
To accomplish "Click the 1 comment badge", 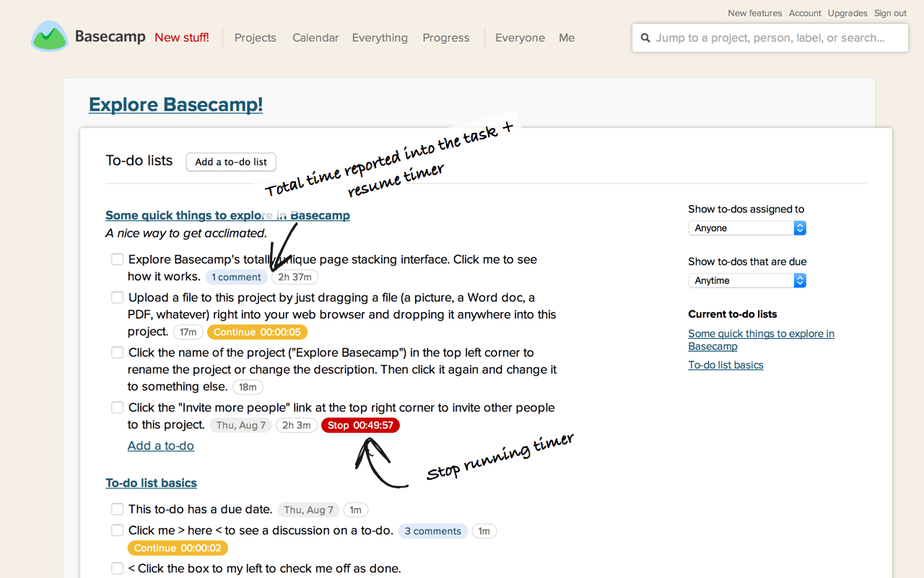I will pos(236,277).
